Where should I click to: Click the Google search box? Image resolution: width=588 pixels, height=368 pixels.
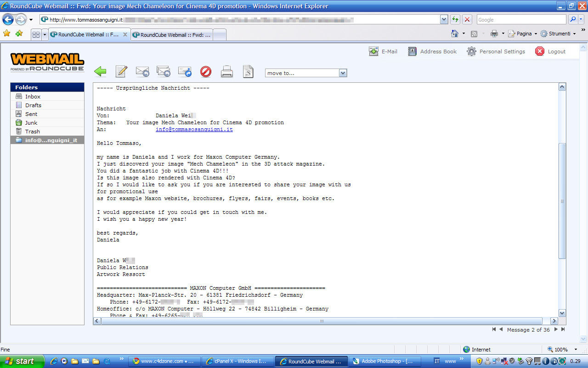[x=521, y=20]
